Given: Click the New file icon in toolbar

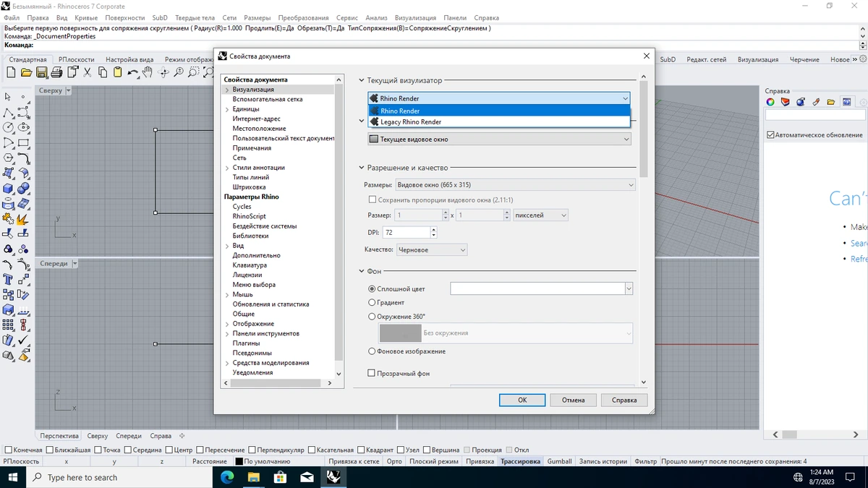Looking at the screenshot, I should [11, 72].
